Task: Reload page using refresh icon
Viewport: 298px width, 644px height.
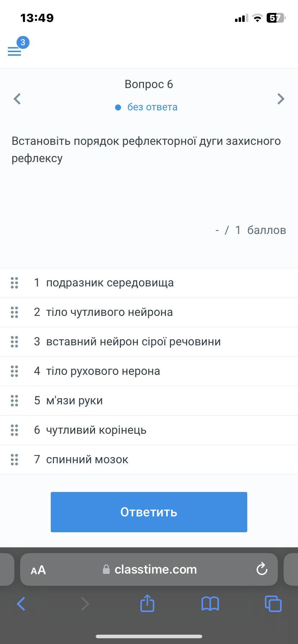Action: point(262,569)
